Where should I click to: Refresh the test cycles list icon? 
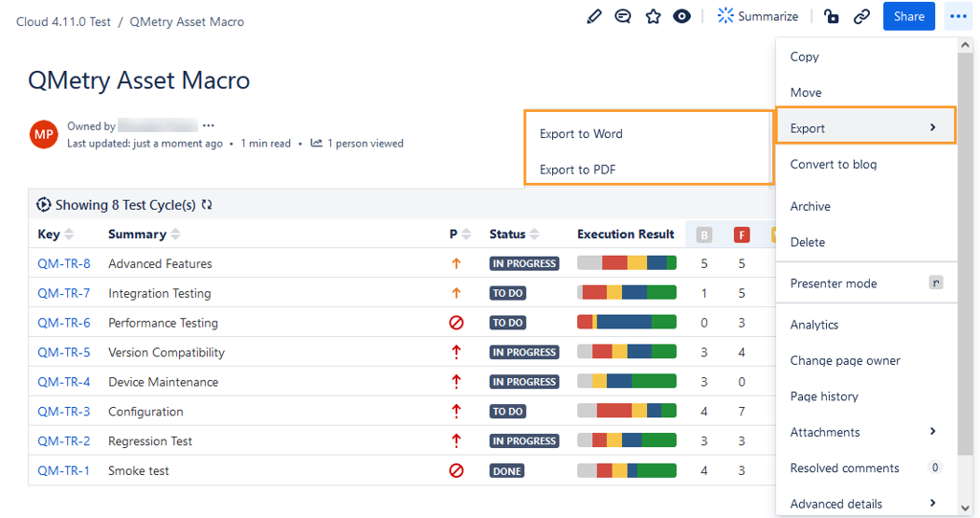207,205
